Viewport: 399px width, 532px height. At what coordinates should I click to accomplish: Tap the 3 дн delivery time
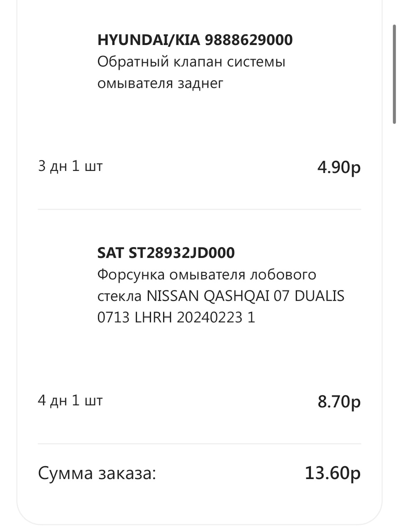tap(49, 166)
